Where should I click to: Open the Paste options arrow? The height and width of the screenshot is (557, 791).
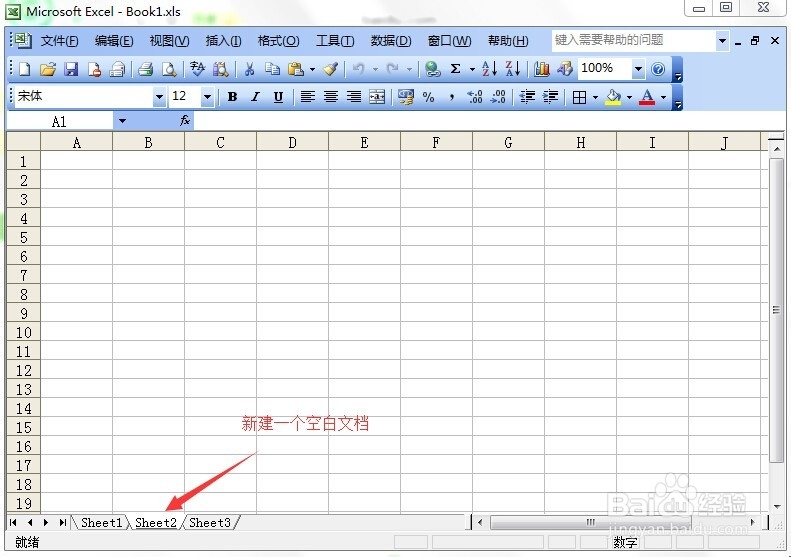pyautogui.click(x=312, y=70)
